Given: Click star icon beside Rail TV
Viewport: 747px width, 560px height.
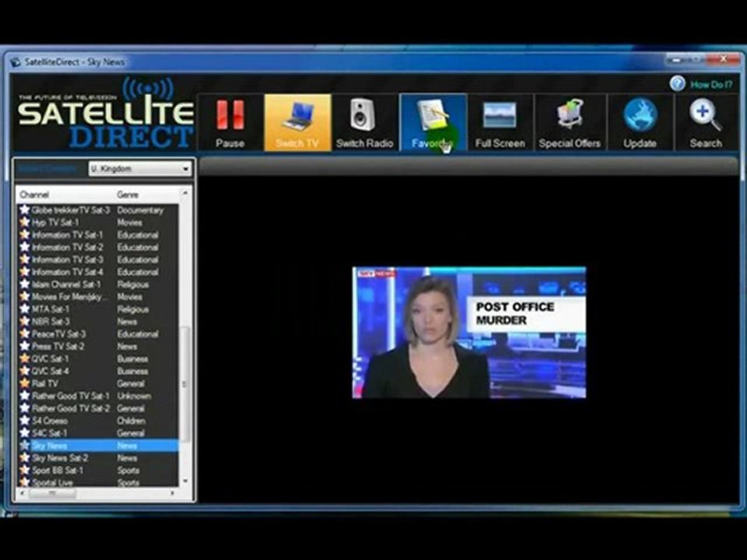Looking at the screenshot, I should (24, 383).
